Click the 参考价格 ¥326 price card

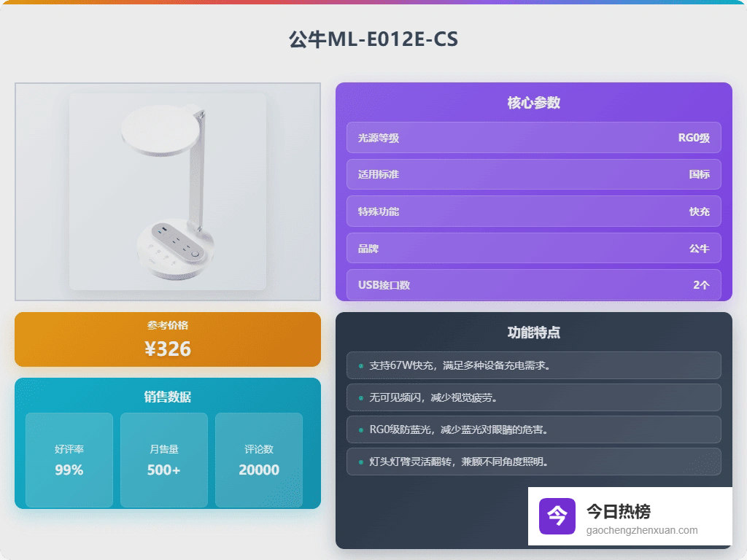pos(168,340)
